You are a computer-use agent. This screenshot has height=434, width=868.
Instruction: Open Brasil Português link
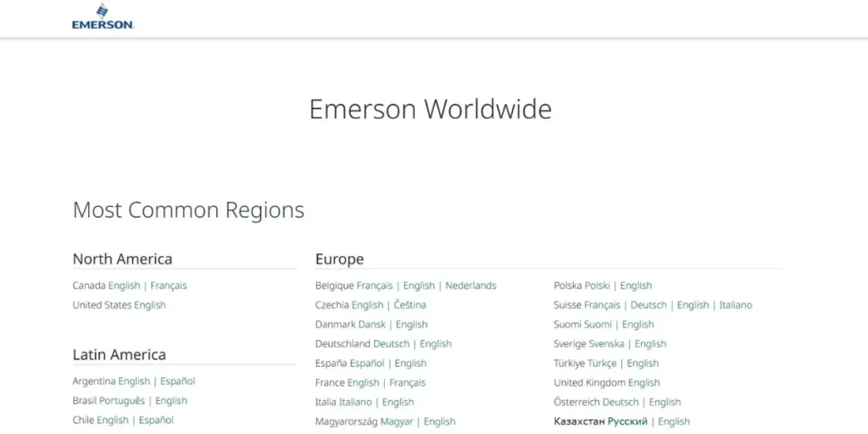(122, 401)
